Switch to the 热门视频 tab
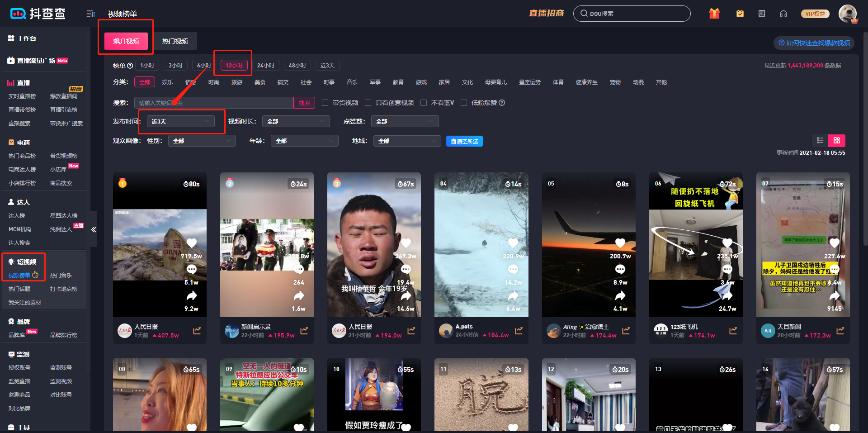 coord(175,41)
